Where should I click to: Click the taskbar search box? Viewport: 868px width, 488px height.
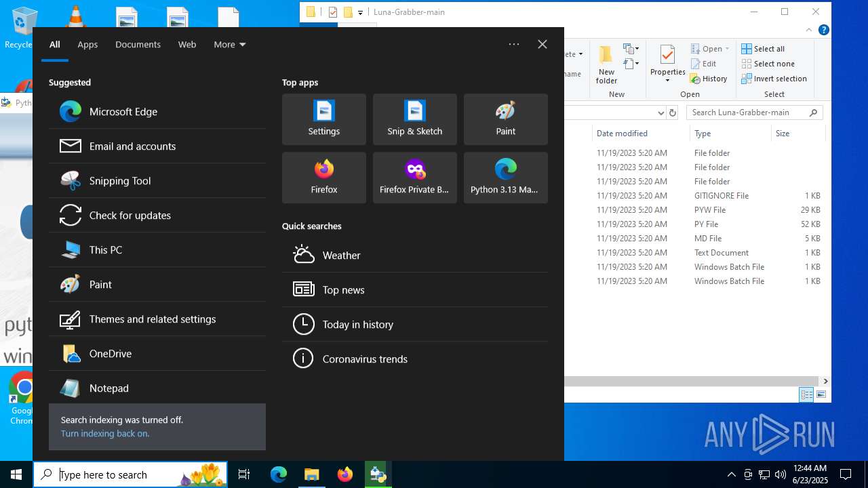pyautogui.click(x=132, y=474)
